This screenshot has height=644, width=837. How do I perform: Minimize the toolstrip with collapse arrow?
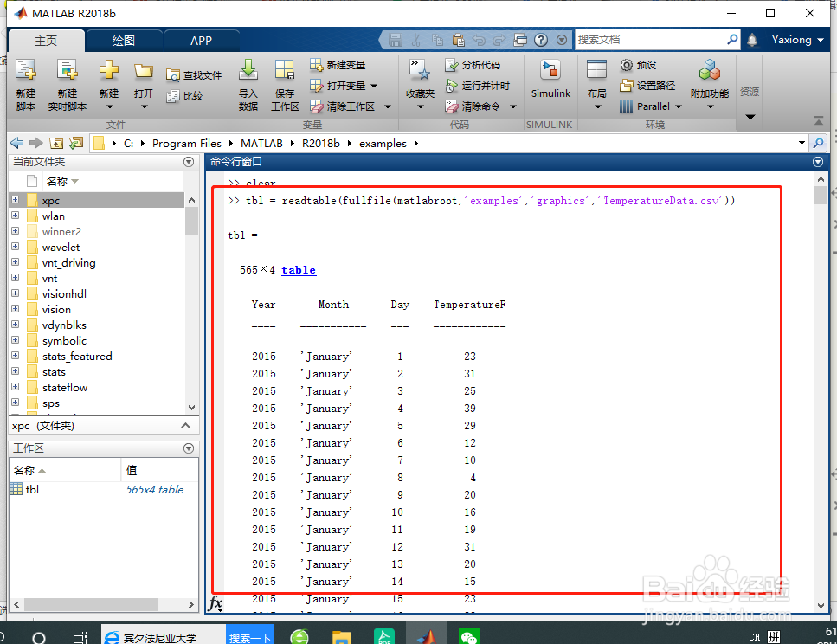tap(818, 120)
